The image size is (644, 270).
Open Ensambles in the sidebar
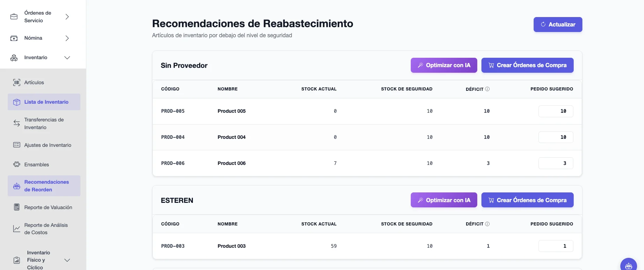(37, 165)
